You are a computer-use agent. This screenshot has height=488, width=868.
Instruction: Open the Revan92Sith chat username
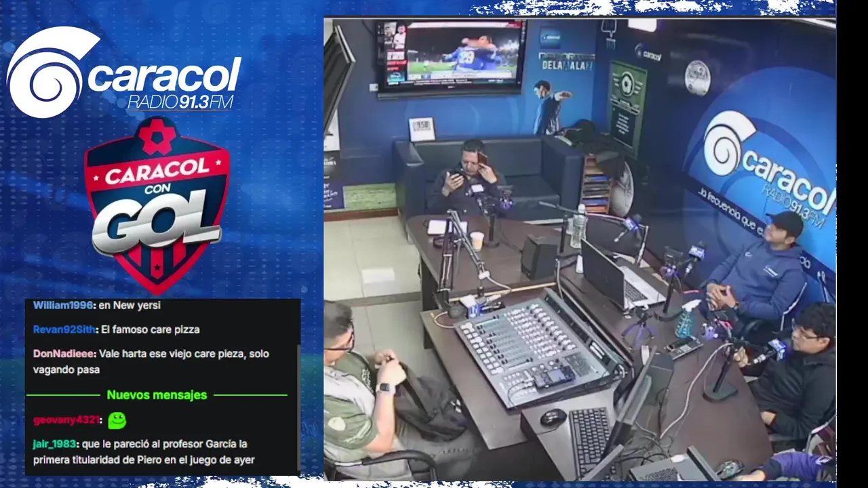click(65, 329)
